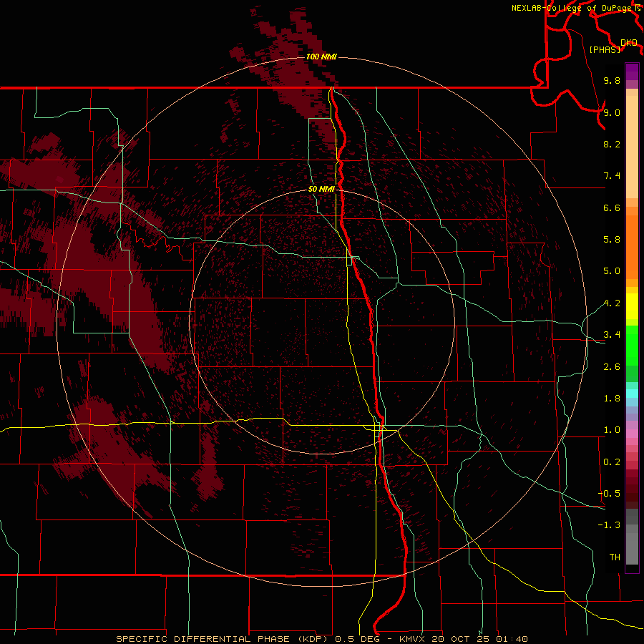Click the [PHAS] legend units label
The width and height of the screenshot is (644, 644).
(x=605, y=50)
